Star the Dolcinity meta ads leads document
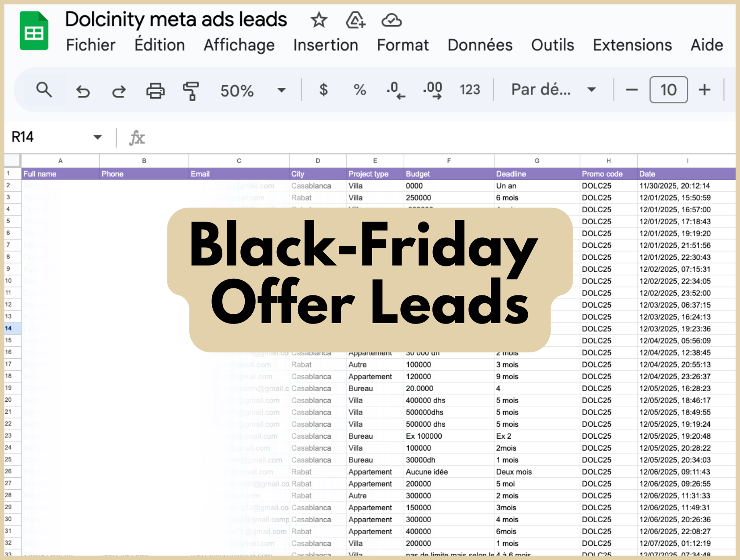This screenshot has width=740, height=560. (319, 20)
